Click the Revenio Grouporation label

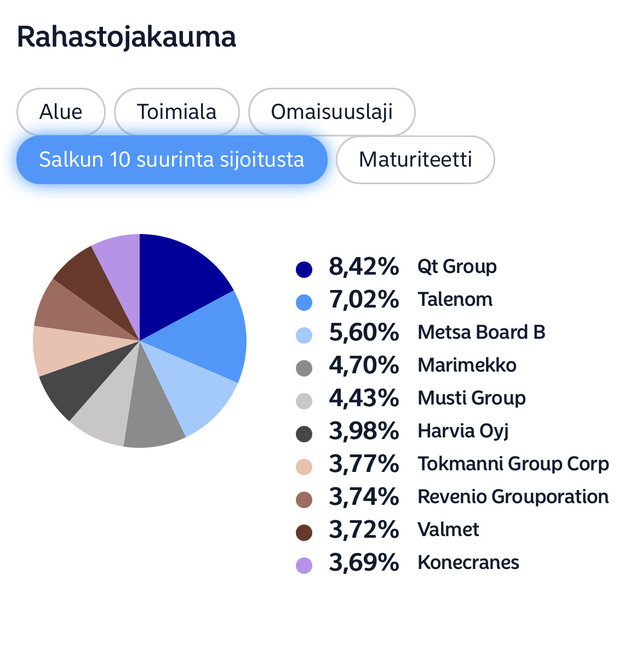click(x=513, y=497)
